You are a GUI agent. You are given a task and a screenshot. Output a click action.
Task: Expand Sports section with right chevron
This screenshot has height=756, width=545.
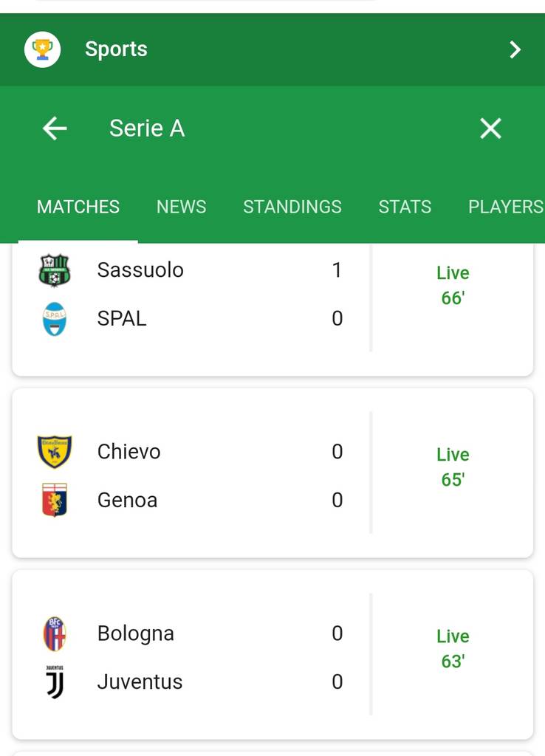(x=515, y=49)
